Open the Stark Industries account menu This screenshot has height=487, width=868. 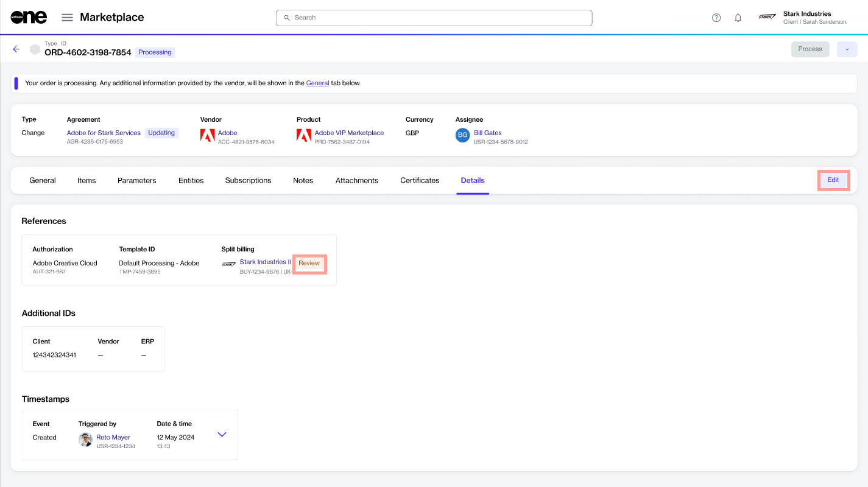point(803,18)
